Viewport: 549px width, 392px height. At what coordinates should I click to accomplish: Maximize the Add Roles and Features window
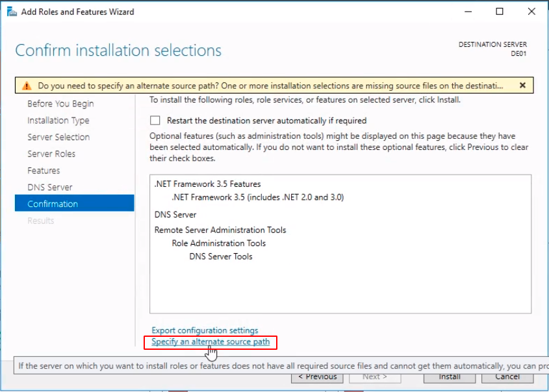coord(499,12)
